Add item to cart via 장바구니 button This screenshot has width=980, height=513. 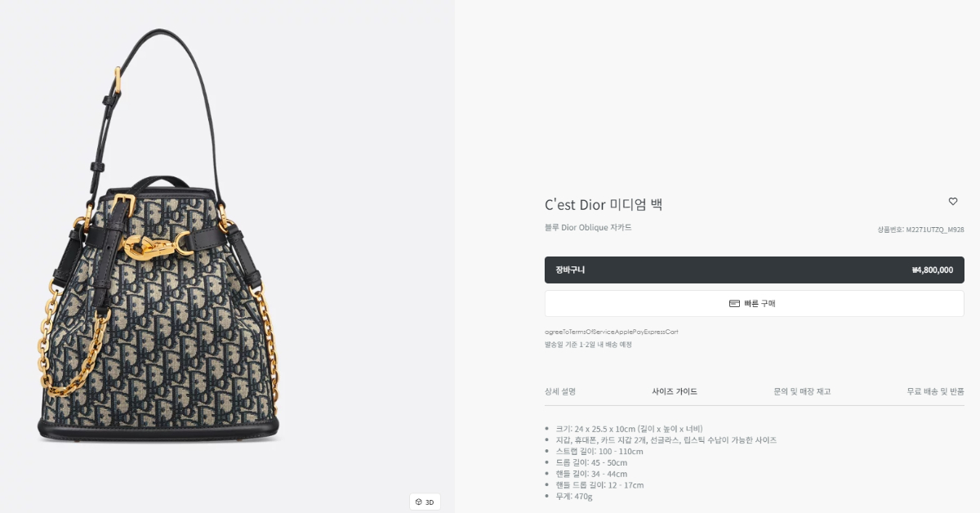pyautogui.click(x=754, y=270)
